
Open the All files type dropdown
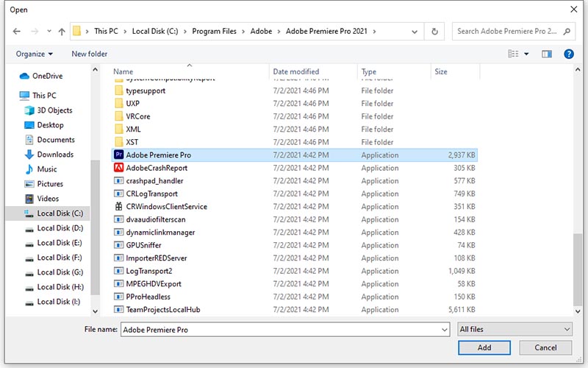pos(514,329)
